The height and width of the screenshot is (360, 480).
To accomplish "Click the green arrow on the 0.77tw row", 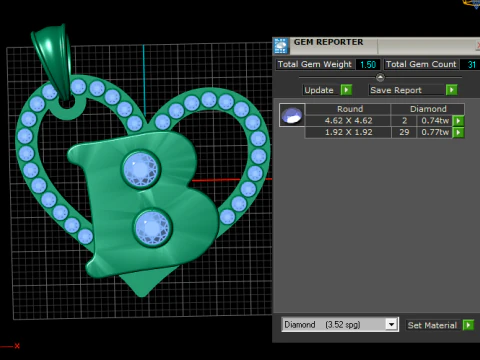I will pos(459,132).
